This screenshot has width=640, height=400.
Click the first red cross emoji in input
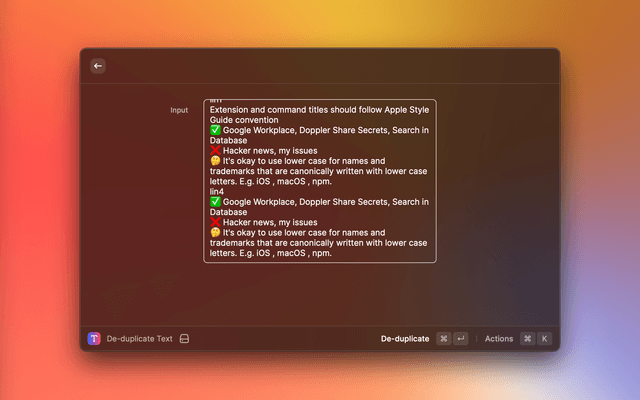pos(215,150)
